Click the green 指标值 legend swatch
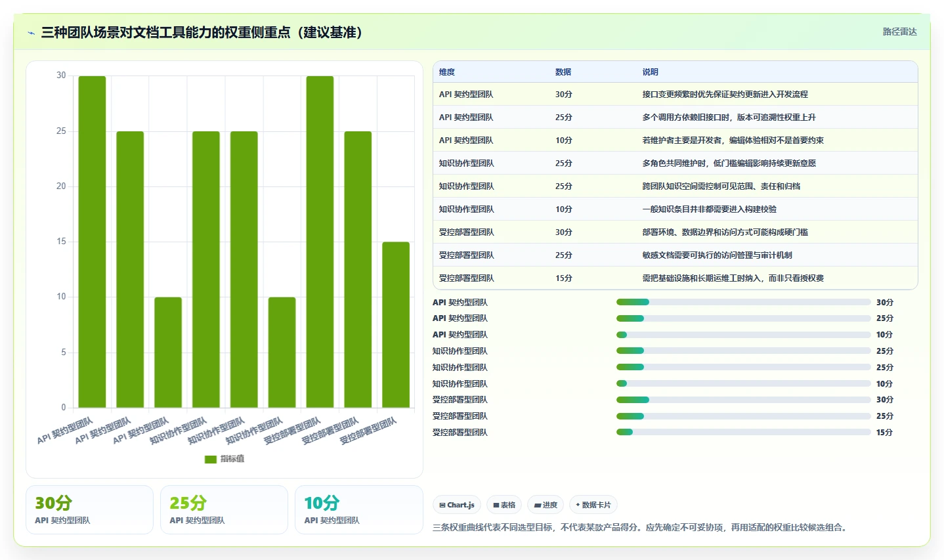The height and width of the screenshot is (560, 944). 210,459
